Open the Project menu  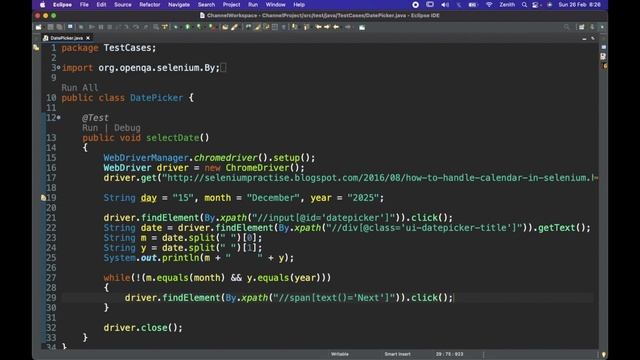(231, 4)
